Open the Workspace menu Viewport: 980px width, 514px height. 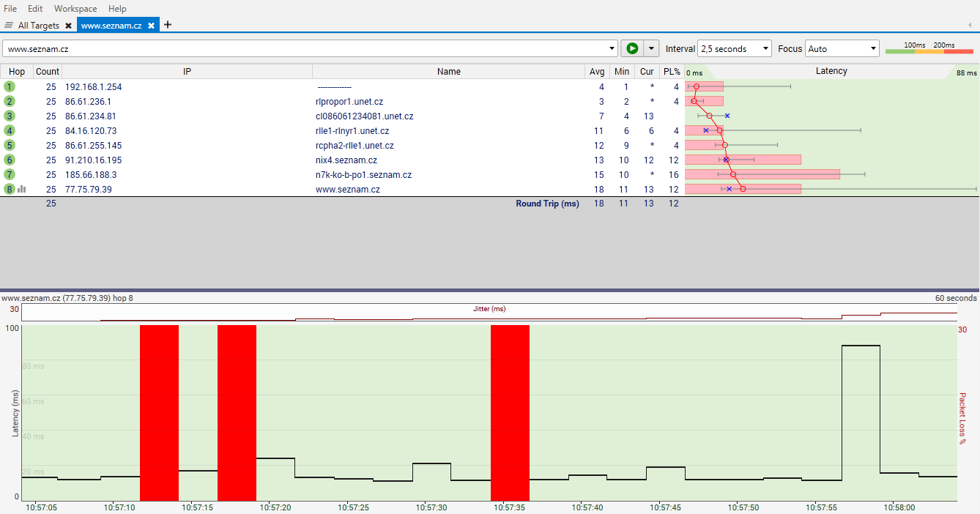(75, 9)
